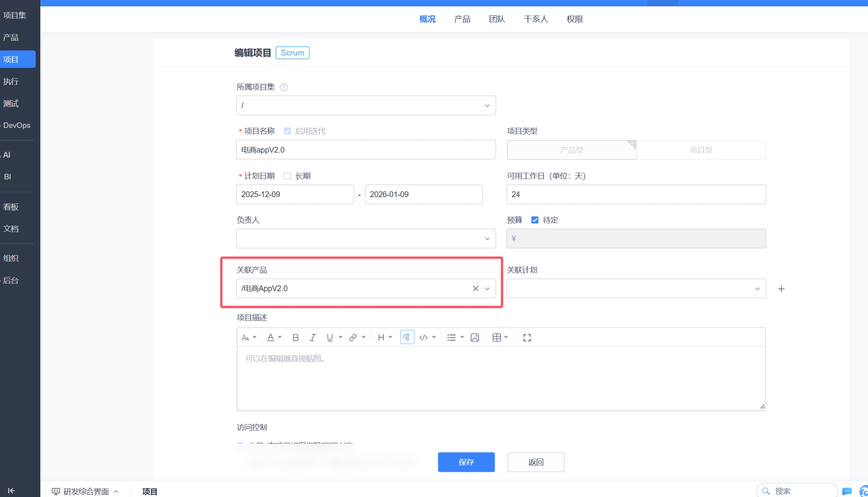This screenshot has height=497, width=868.
Task: Uncheck the 待定 budget checkbox
Action: pyautogui.click(x=535, y=220)
